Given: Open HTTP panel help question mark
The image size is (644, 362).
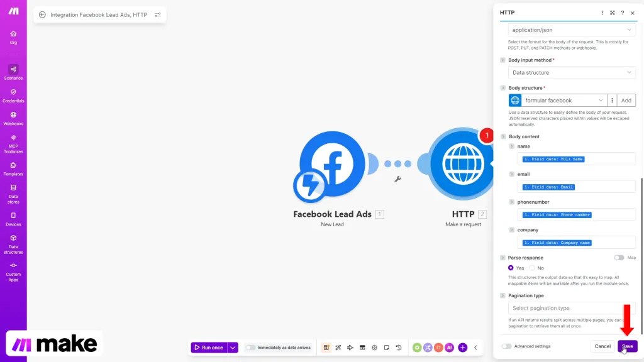Looking at the screenshot, I should (x=623, y=13).
